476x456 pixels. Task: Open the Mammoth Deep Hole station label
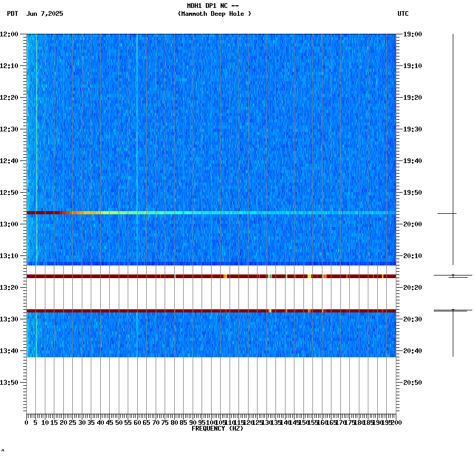coord(215,14)
